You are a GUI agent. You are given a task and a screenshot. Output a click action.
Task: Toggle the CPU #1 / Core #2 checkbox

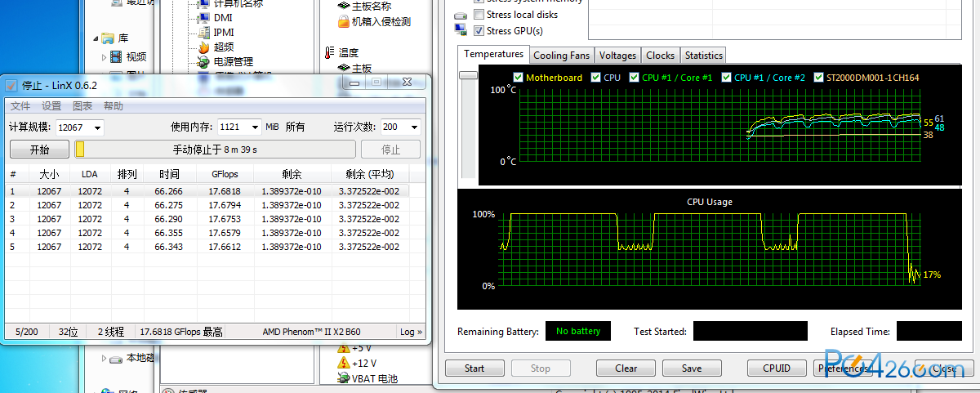pos(726,78)
